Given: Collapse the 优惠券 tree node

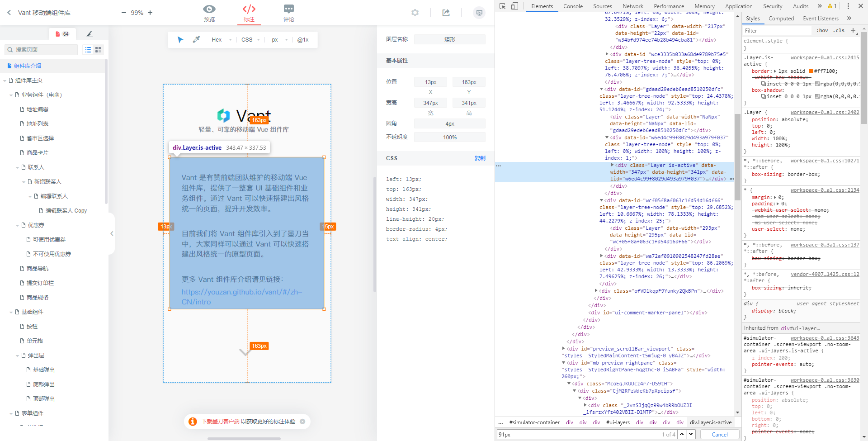Looking at the screenshot, I should (x=18, y=225).
